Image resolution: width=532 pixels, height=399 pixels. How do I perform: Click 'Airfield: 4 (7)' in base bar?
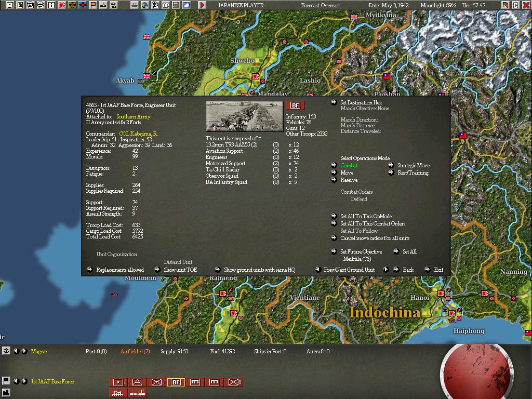tap(135, 351)
